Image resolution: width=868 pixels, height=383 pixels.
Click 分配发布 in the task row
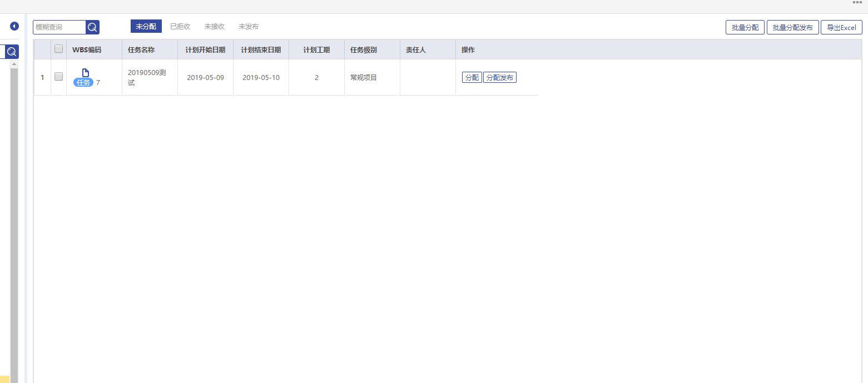click(499, 78)
